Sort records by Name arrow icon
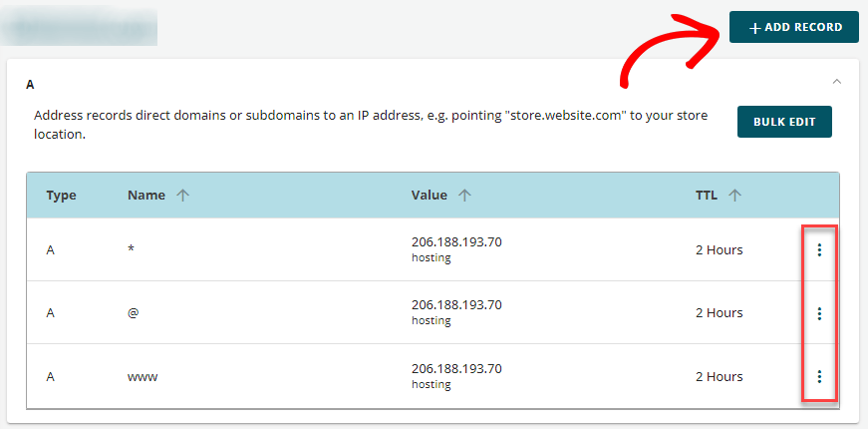 tap(182, 196)
